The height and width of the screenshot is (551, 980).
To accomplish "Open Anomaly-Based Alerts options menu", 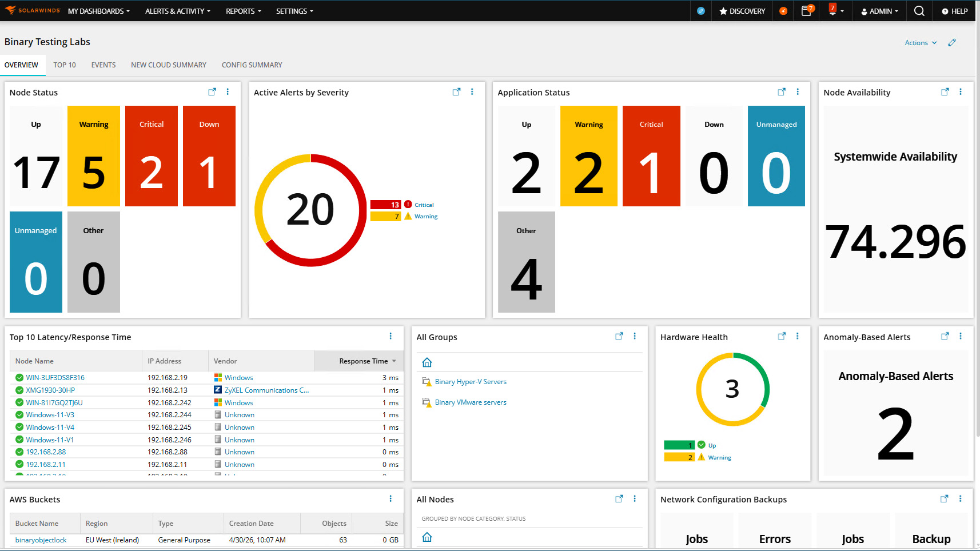I will tap(961, 337).
